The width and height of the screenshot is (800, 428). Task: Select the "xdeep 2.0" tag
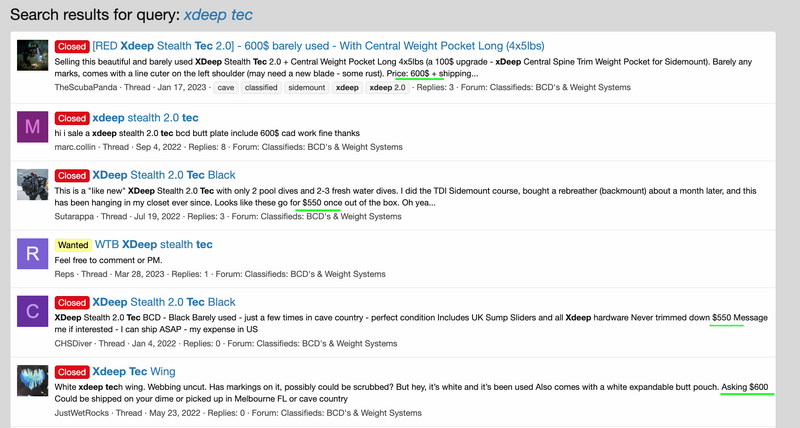tap(388, 87)
